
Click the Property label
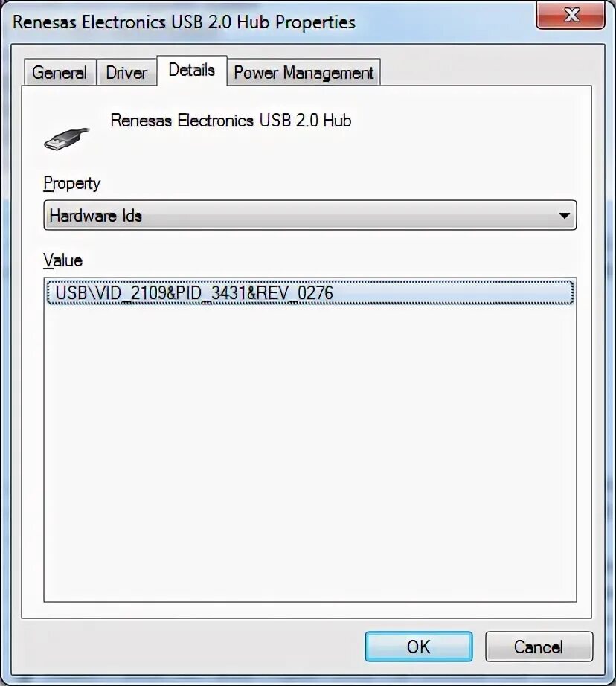72,183
